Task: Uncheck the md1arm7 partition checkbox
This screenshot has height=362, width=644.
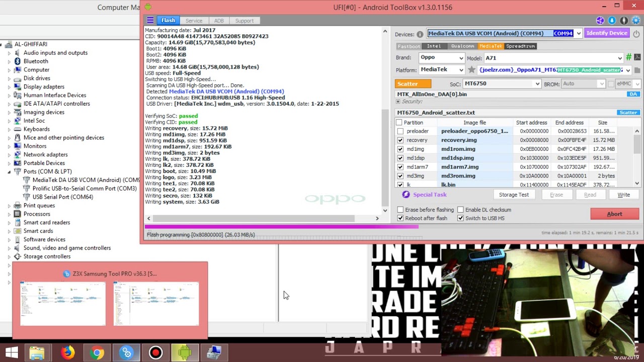Action: [400, 167]
